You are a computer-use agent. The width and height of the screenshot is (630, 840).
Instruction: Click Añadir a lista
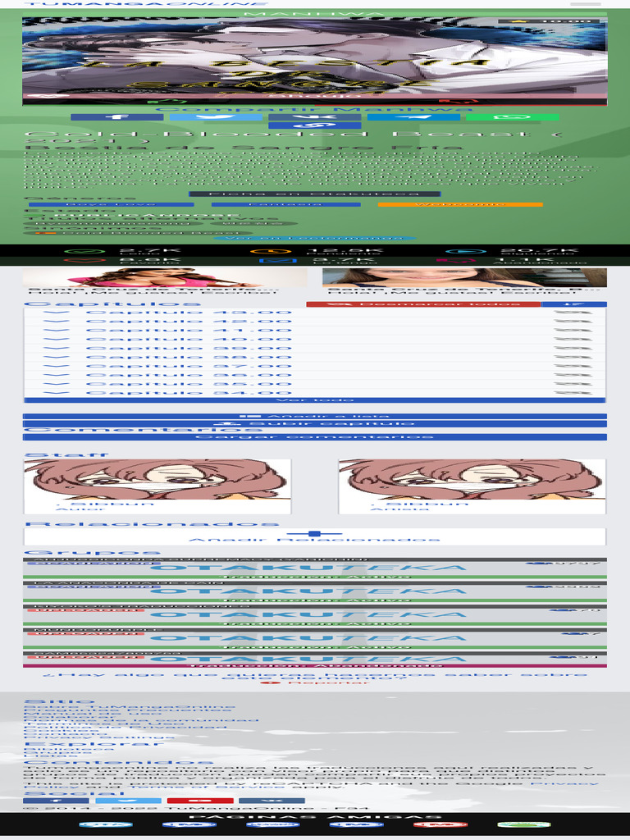click(314, 416)
